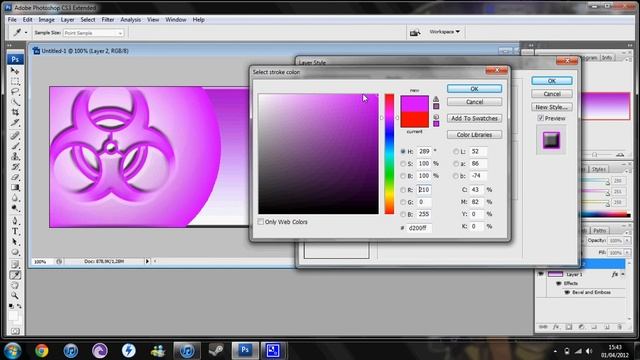Click the link layers icon at panel bottom
This screenshot has width=640, height=360.
coord(543,327)
